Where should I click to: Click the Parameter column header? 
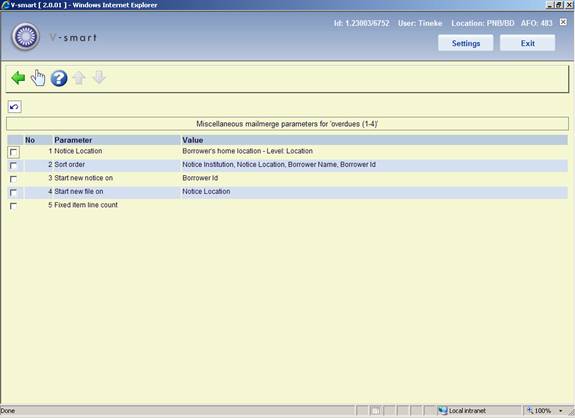(x=73, y=140)
